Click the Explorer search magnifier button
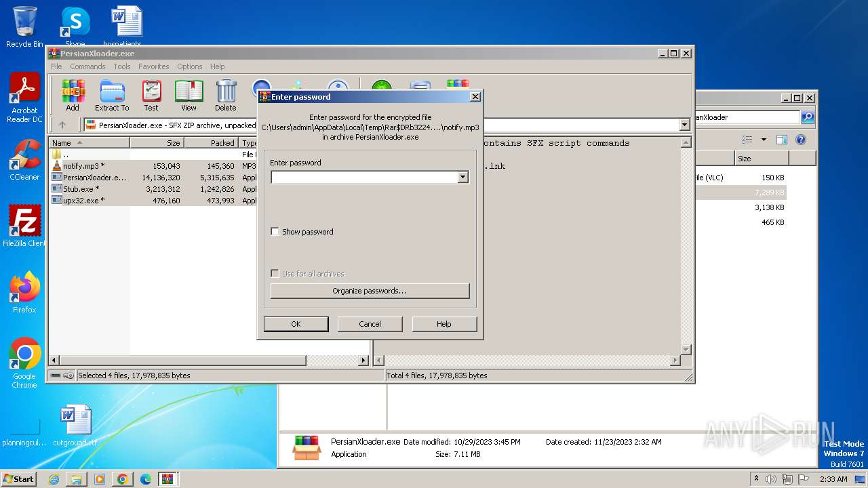Screen dimensions: 868x488 [x=808, y=117]
